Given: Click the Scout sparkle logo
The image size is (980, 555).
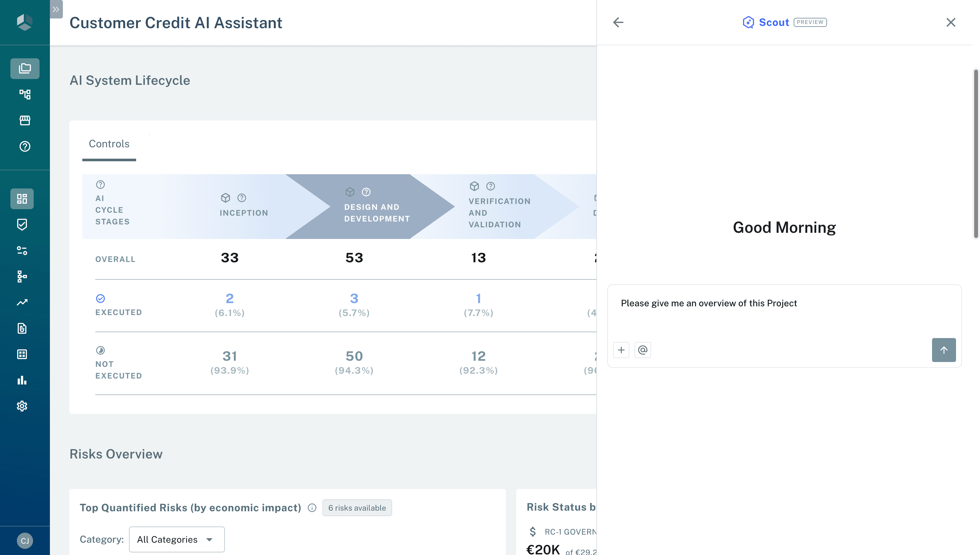Looking at the screenshot, I should point(748,22).
